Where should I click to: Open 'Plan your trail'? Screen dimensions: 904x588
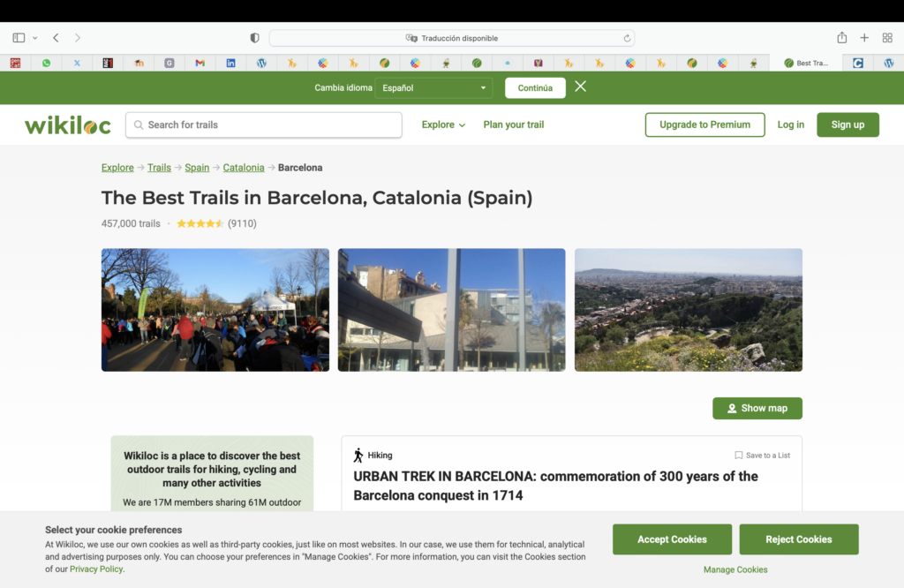click(514, 124)
